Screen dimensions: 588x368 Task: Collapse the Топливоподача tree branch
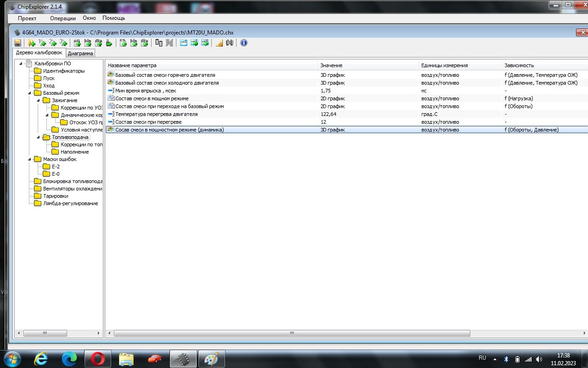coord(39,137)
